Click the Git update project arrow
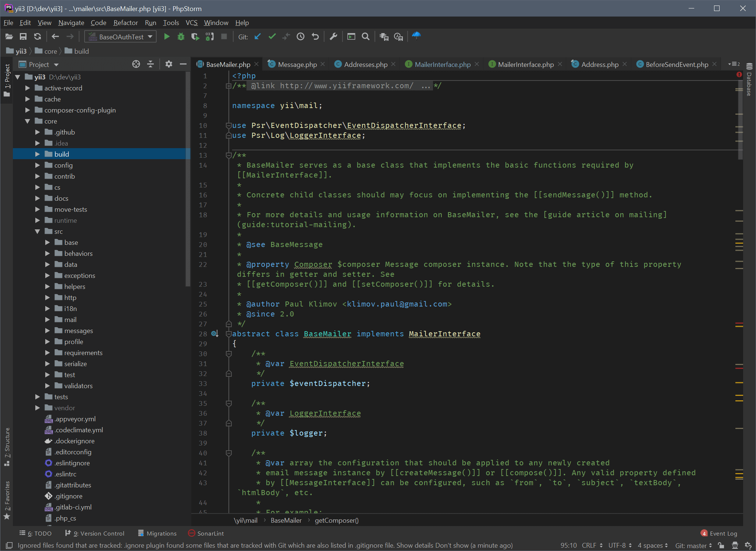The width and height of the screenshot is (756, 551). (258, 37)
